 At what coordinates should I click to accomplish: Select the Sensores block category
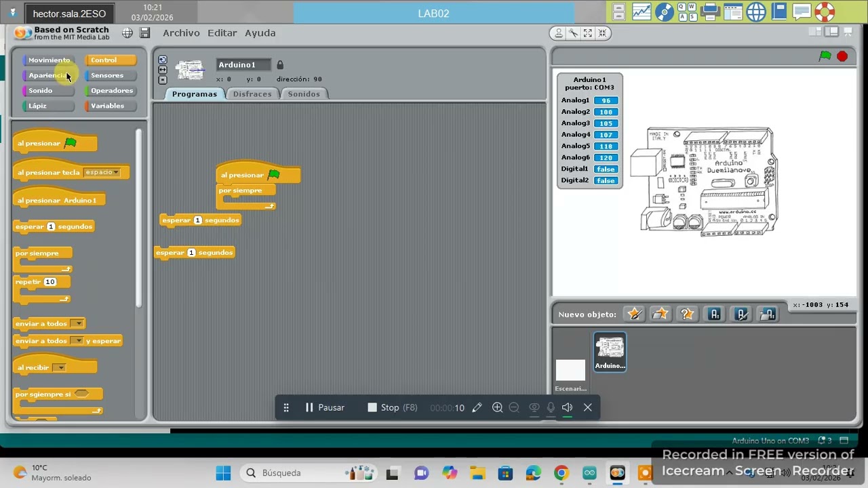[x=111, y=75]
